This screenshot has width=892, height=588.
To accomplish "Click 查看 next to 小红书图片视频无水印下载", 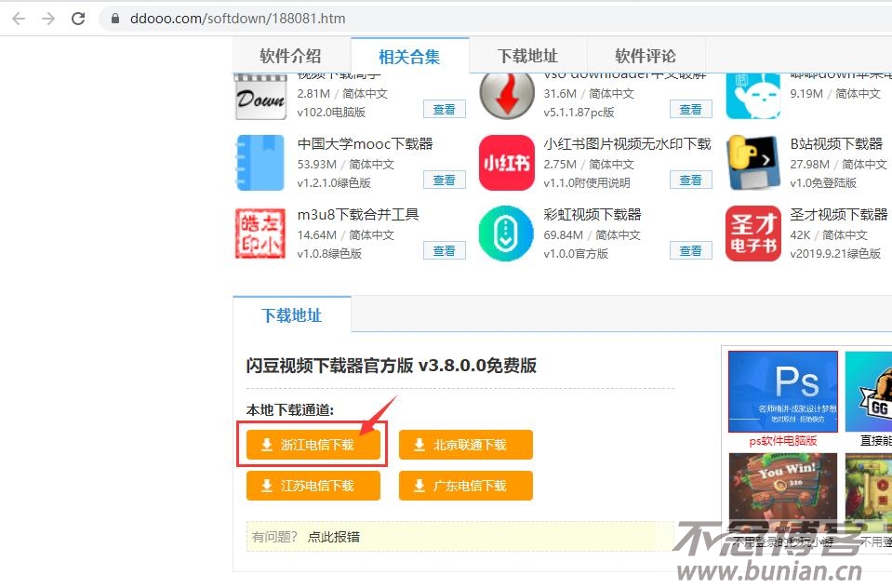I will tap(690, 180).
